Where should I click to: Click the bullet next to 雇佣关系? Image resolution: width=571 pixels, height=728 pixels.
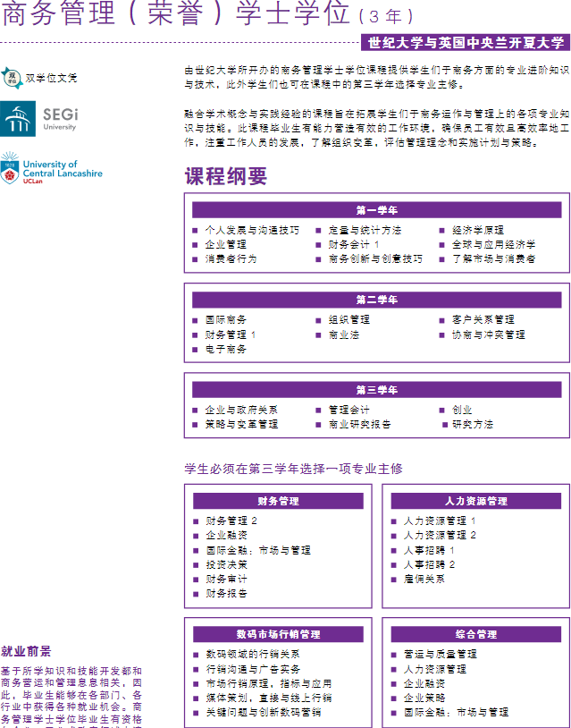point(395,580)
